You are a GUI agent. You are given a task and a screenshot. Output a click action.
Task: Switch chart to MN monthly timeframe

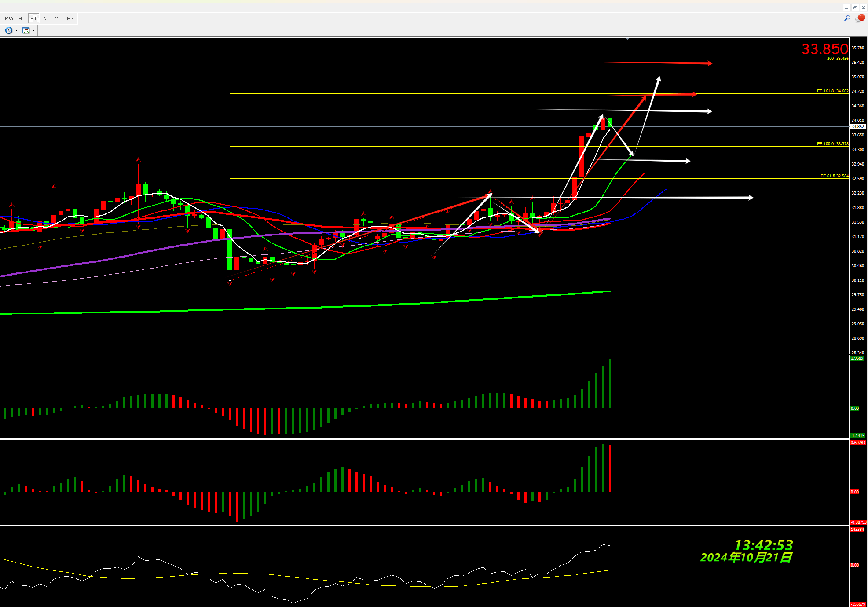pos(70,18)
